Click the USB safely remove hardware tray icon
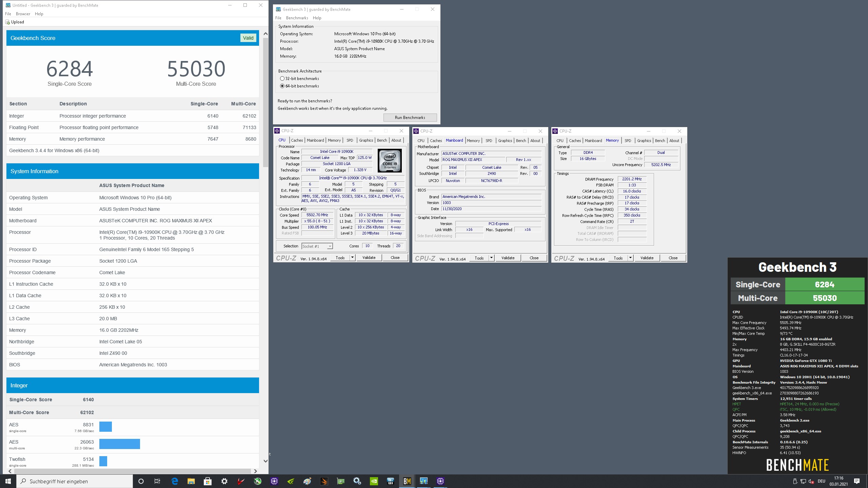868x488 pixels. tap(795, 481)
